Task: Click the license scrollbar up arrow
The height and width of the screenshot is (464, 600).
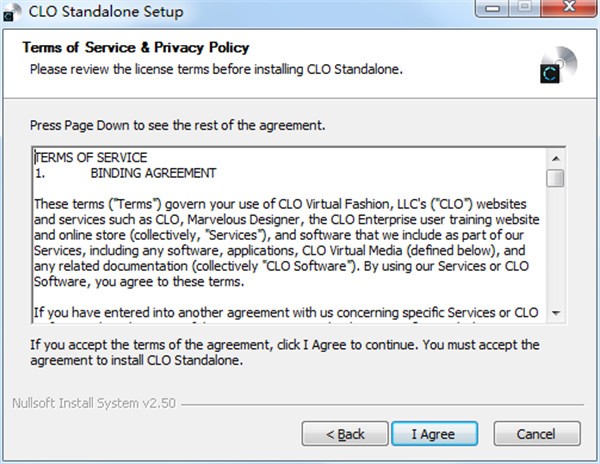Action: tap(555, 157)
